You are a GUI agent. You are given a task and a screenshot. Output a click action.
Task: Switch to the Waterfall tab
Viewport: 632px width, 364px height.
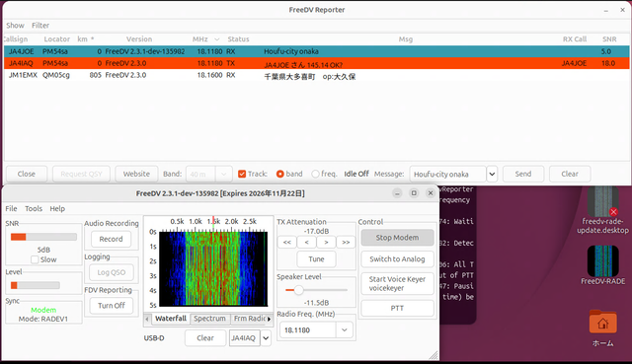pyautogui.click(x=171, y=319)
